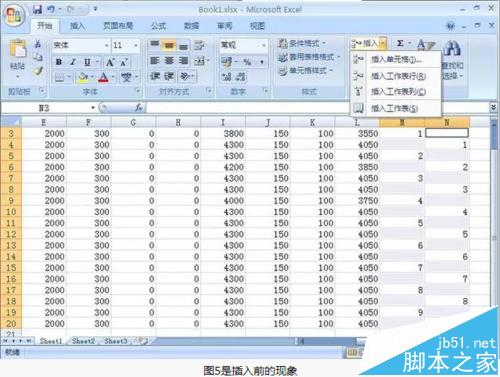The width and height of the screenshot is (500, 377).
Task: Open Find and Select binoculars
Action: 453,47
